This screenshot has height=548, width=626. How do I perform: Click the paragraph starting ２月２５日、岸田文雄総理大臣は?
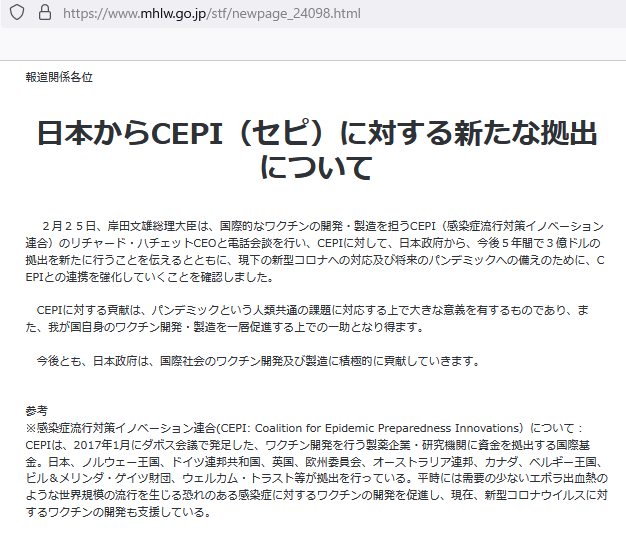coord(315,251)
